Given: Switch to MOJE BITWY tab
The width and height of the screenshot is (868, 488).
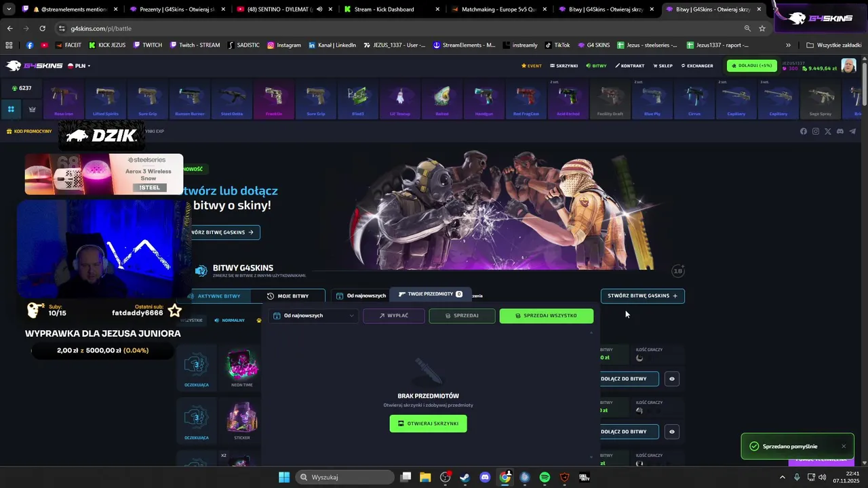Looking at the screenshot, I should click(288, 296).
